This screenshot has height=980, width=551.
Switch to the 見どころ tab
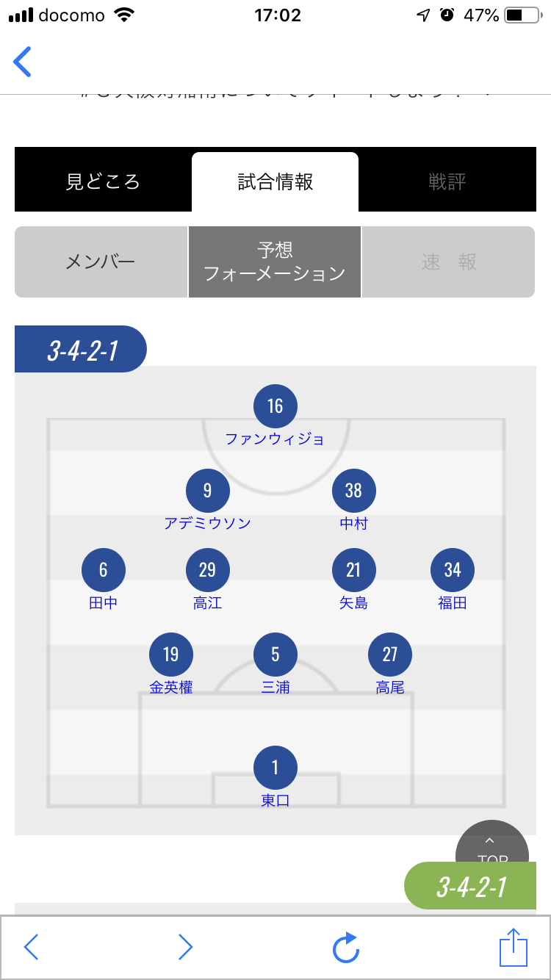(x=103, y=181)
